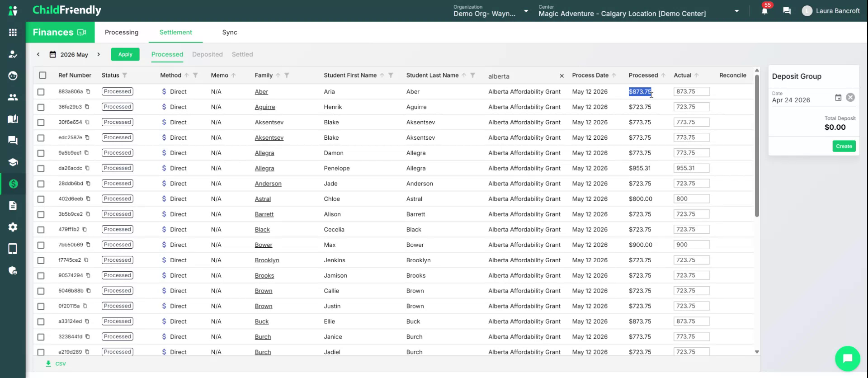
Task: Open the settings gear sidebar icon
Action: click(x=13, y=227)
